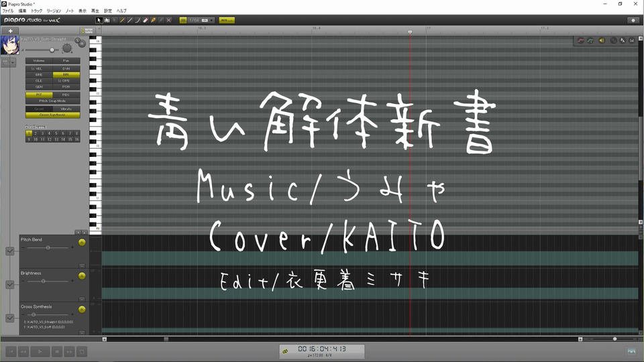Collapse the Cross Synthesis lane
This screenshot has height=362, width=644.
[x=82, y=333]
